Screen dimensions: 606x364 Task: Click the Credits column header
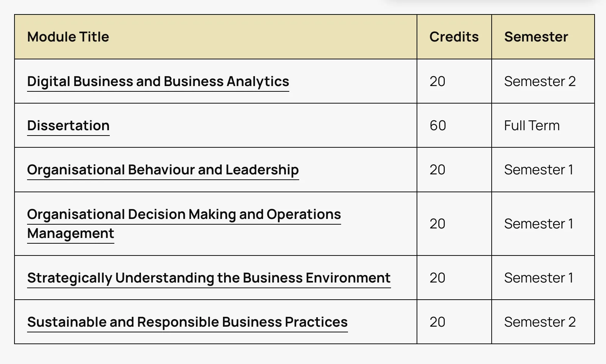pos(454,37)
